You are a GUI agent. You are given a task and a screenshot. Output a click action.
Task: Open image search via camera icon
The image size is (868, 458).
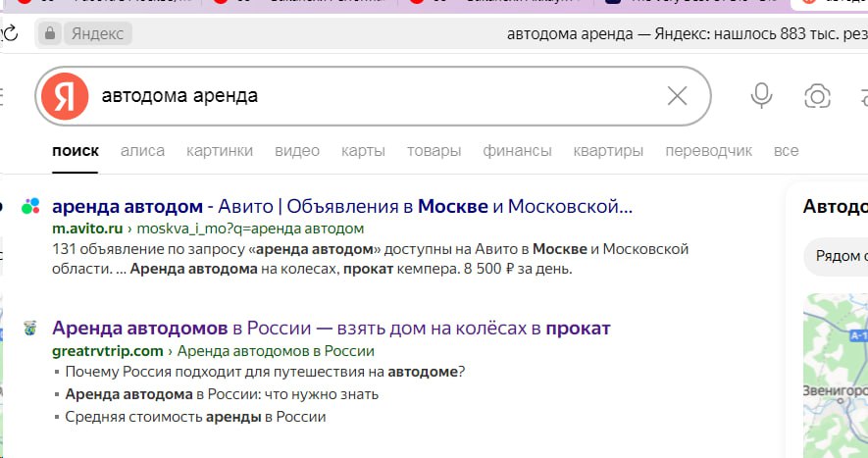816,96
